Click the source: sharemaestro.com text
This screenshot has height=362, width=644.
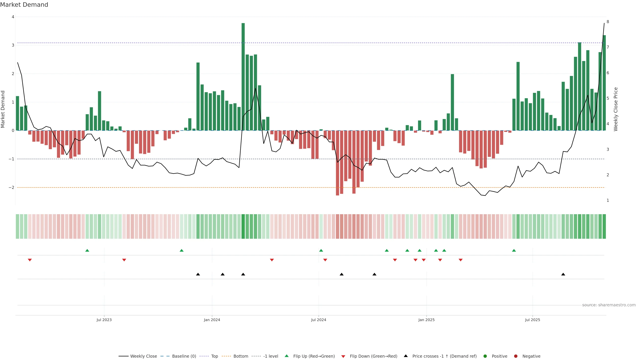click(609, 305)
